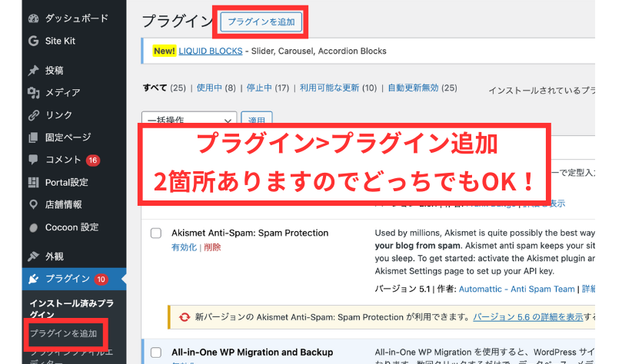The image size is (632, 364).
Task: Click the red update icon in Akismet notice
Action: coord(185,317)
